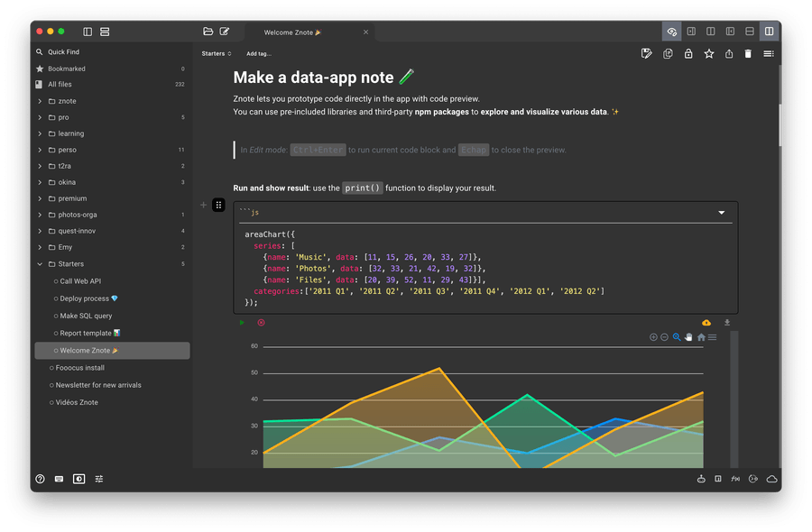Collapse the Starters folder
812x532 pixels.
(39, 264)
